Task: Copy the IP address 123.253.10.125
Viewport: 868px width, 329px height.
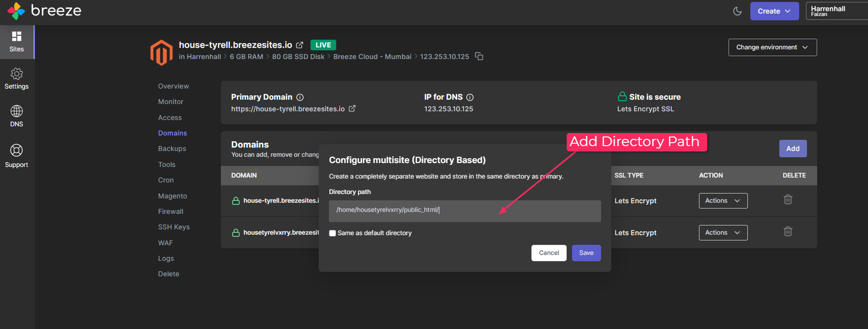Action: click(x=479, y=57)
